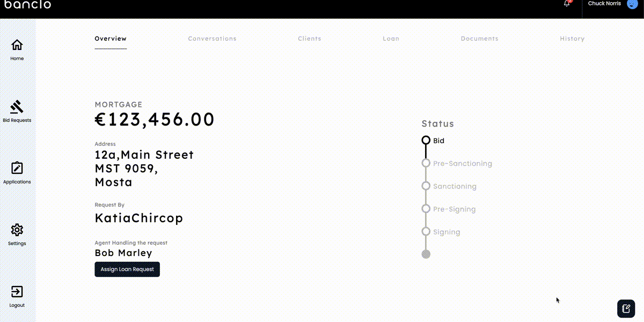Open Settings via the gear icon

tap(17, 230)
